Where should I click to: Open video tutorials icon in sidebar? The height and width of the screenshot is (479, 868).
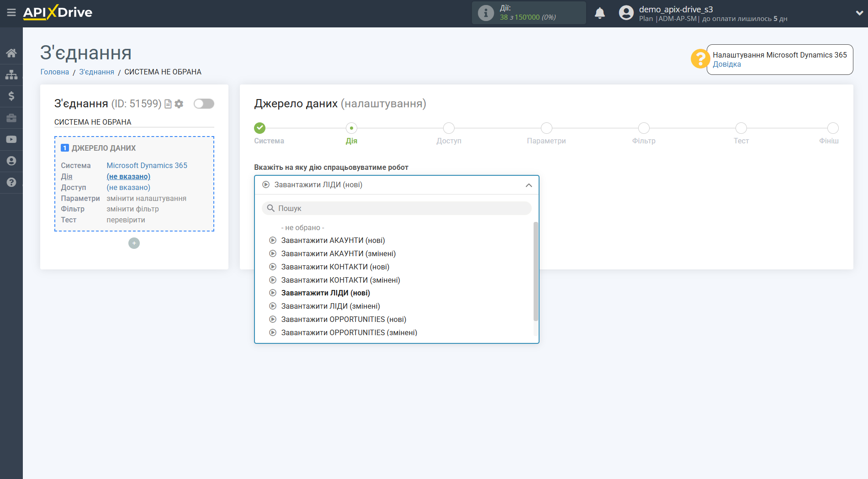11,139
